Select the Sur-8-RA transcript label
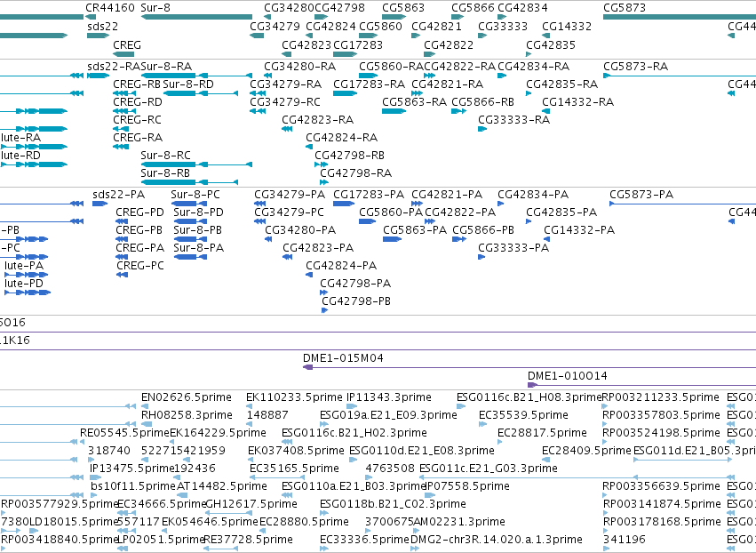The image size is (756, 553). coord(166,66)
